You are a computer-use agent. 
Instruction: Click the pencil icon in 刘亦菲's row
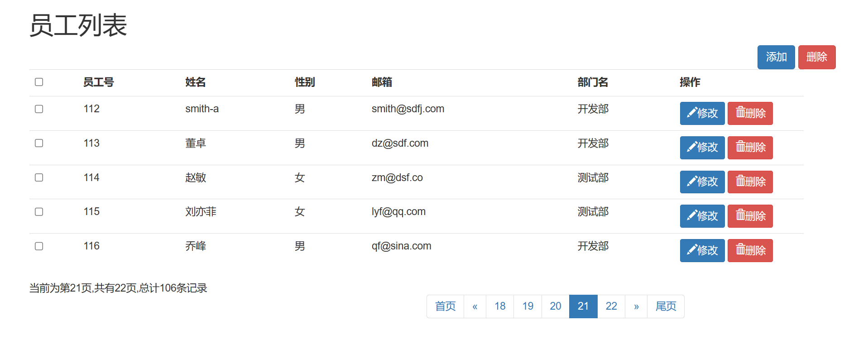pos(692,215)
